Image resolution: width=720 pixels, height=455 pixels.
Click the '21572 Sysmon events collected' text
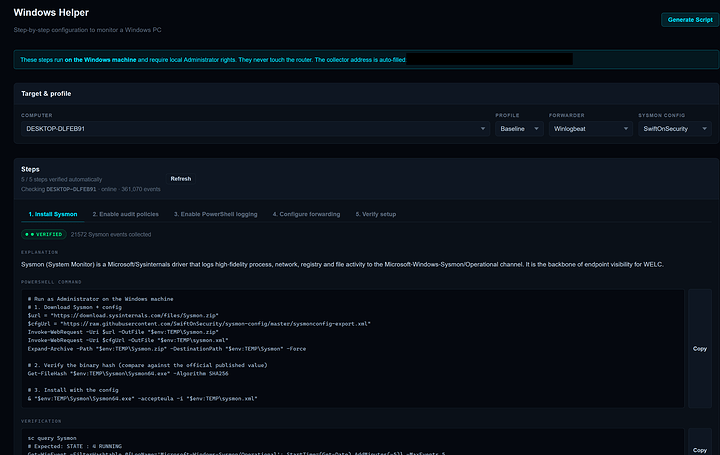click(111, 234)
